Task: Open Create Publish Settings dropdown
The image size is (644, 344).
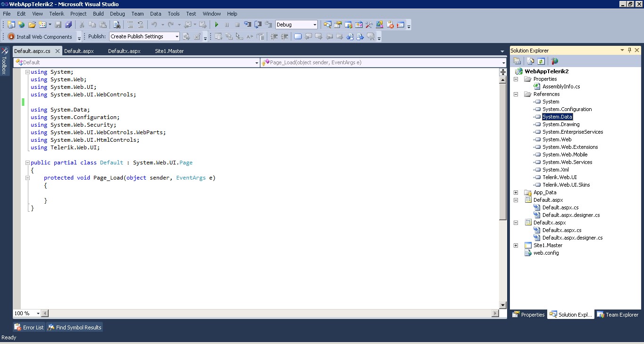Action: (x=177, y=36)
